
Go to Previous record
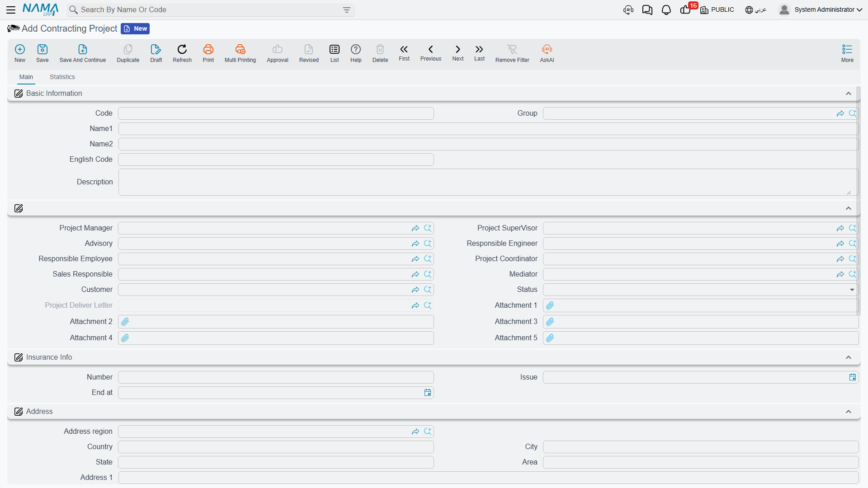click(x=431, y=53)
